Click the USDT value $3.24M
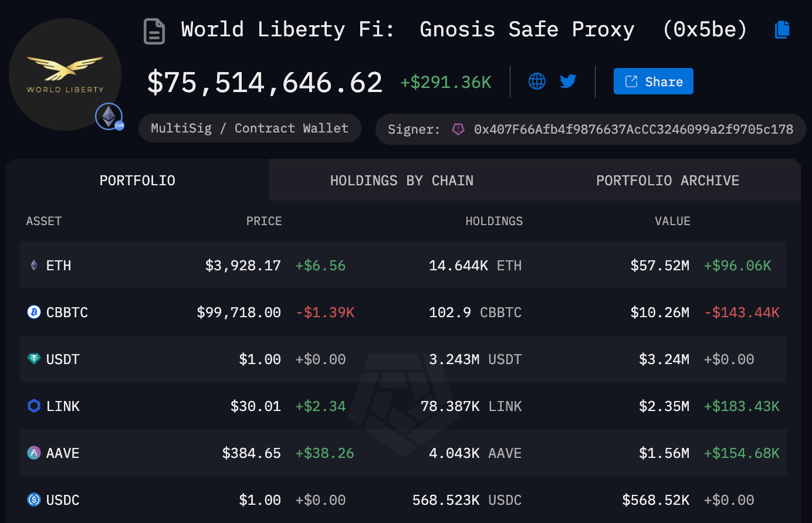812x523 pixels. click(664, 359)
